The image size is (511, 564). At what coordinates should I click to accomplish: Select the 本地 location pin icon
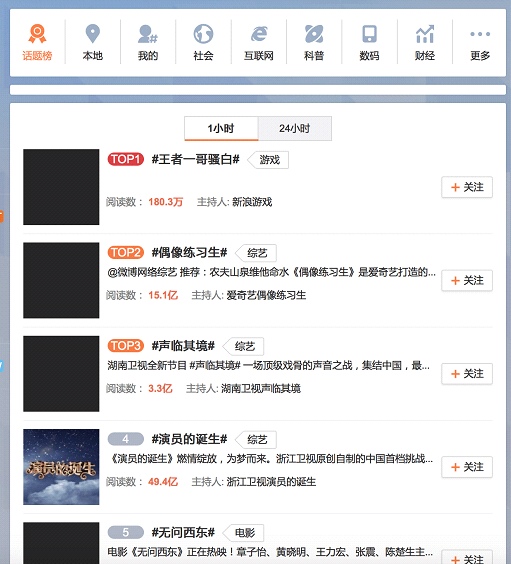(92, 33)
